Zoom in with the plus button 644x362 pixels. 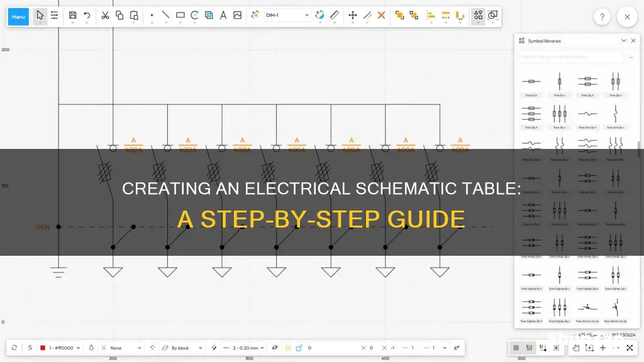click(602, 348)
